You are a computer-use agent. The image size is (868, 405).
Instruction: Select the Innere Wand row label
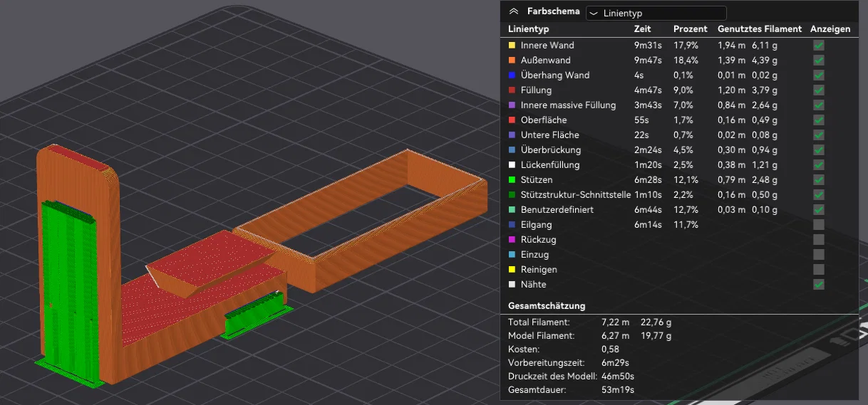pyautogui.click(x=547, y=45)
